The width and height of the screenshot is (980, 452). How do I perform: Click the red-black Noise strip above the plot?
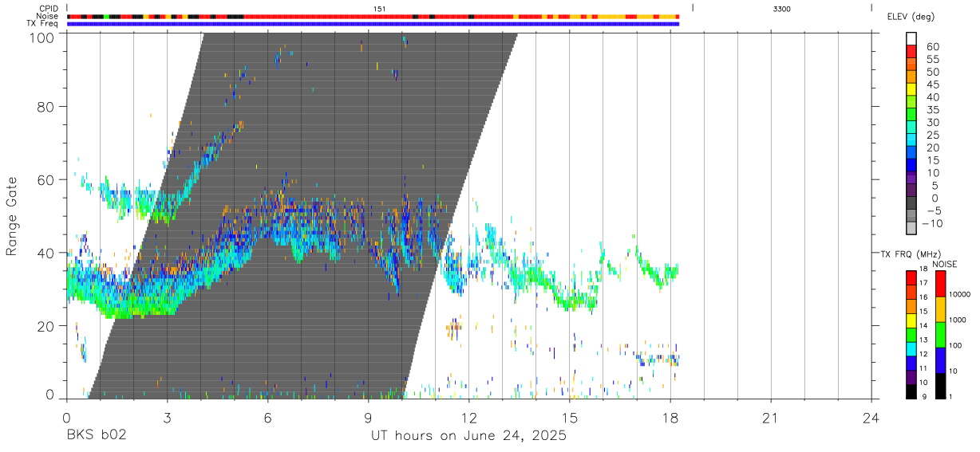pos(373,16)
